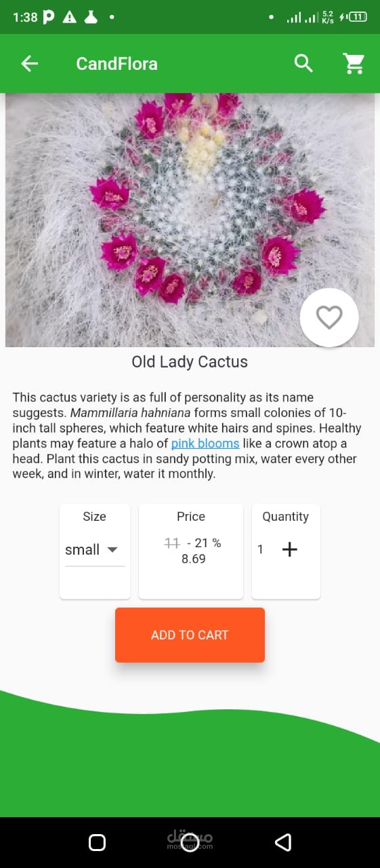This screenshot has width=380, height=868.
Task: Tap the parking P status icon
Action: click(49, 17)
